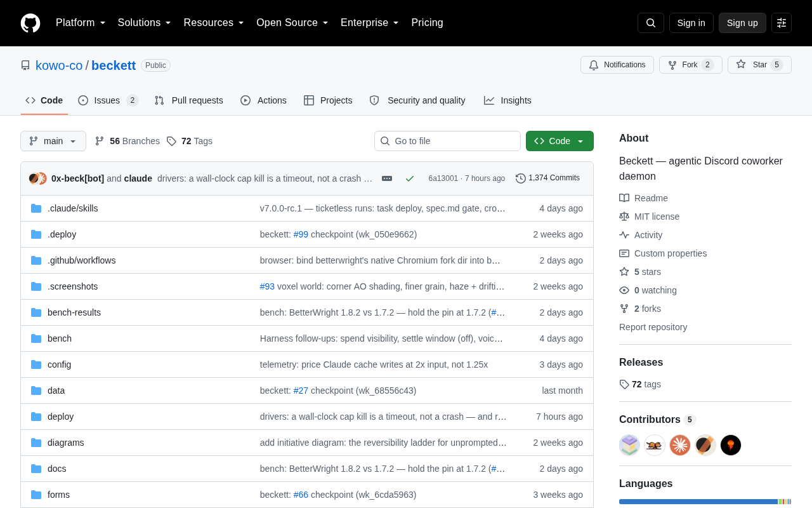The width and height of the screenshot is (812, 508).
Task: Switch to the Insights tab
Action: [x=507, y=100]
